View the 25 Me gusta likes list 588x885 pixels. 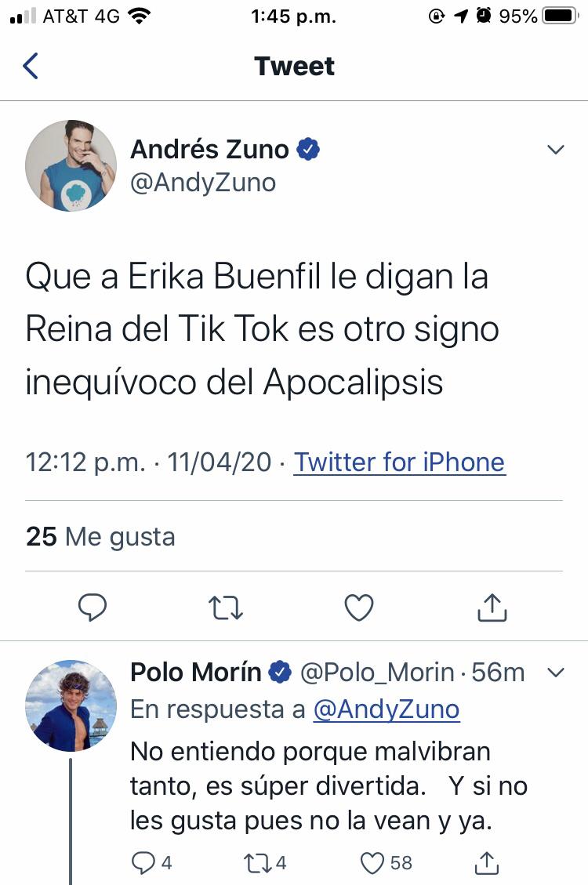pos(100,537)
